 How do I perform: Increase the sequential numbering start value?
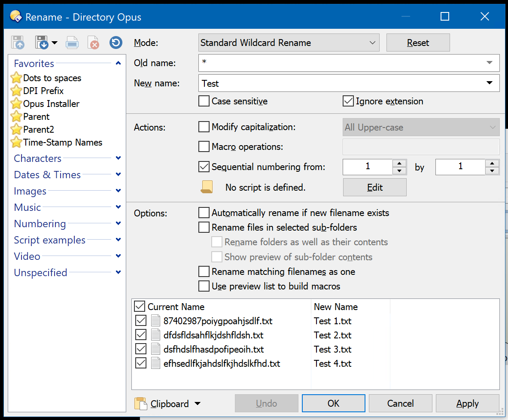[399, 163]
